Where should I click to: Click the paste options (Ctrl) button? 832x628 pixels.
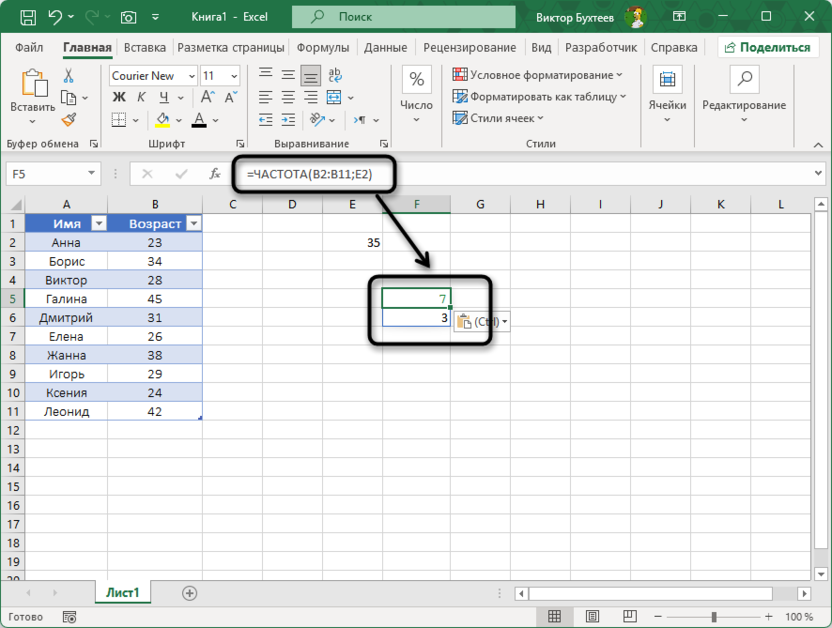(482, 321)
